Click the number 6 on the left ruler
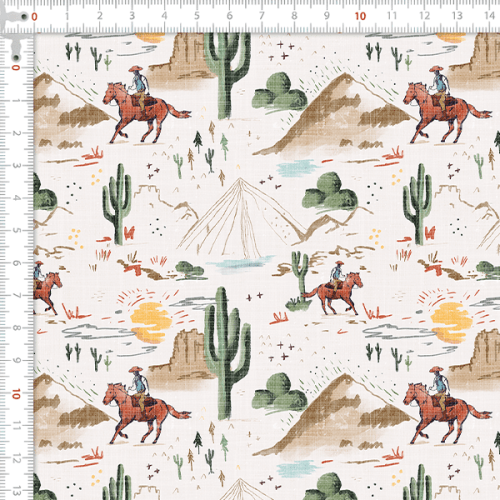This screenshot has height=500, width=500. 16,263
